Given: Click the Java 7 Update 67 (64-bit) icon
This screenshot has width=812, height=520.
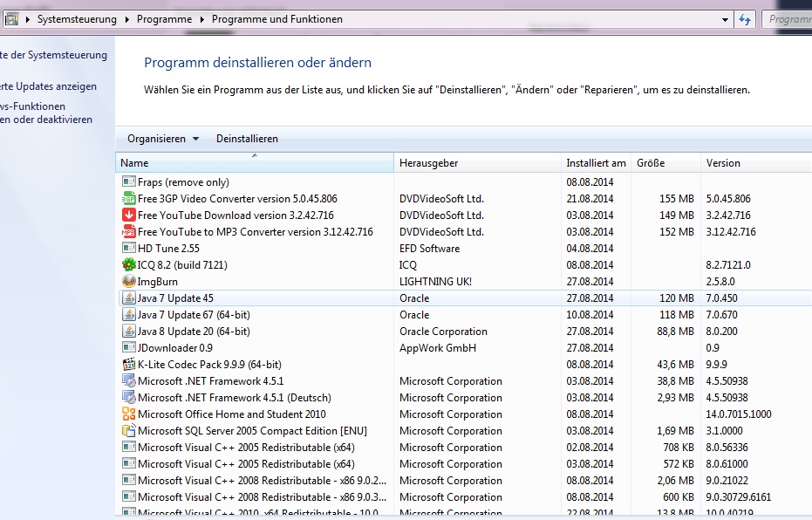Looking at the screenshot, I should pyautogui.click(x=128, y=314).
